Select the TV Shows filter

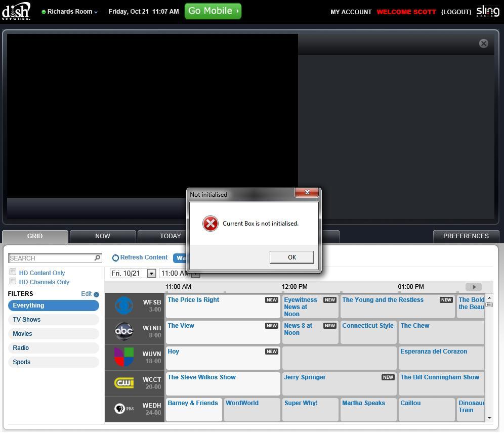[x=53, y=320]
